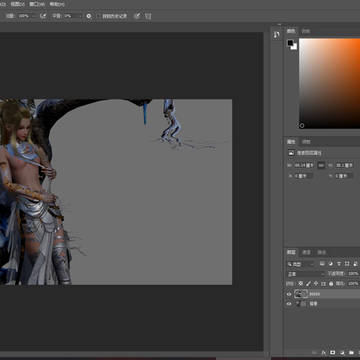Filter layers by shape layers icon
This screenshot has height=360, width=360.
(347, 264)
